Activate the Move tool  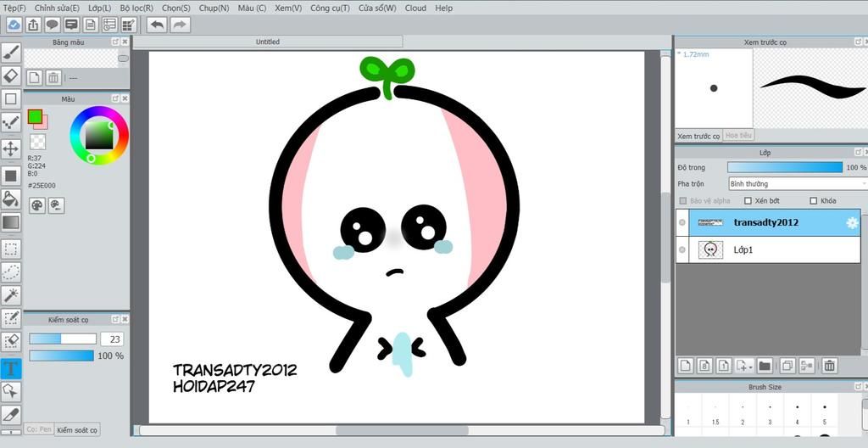(11, 148)
